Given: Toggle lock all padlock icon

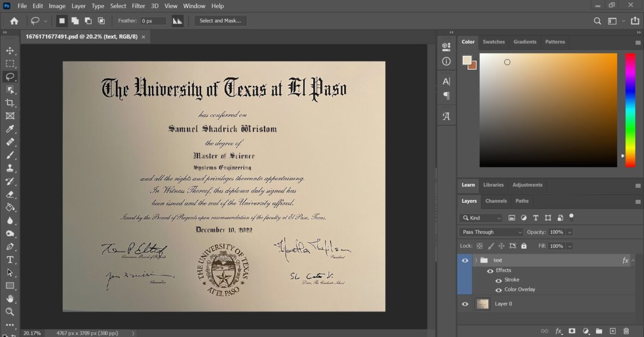Looking at the screenshot, I should 524,246.
